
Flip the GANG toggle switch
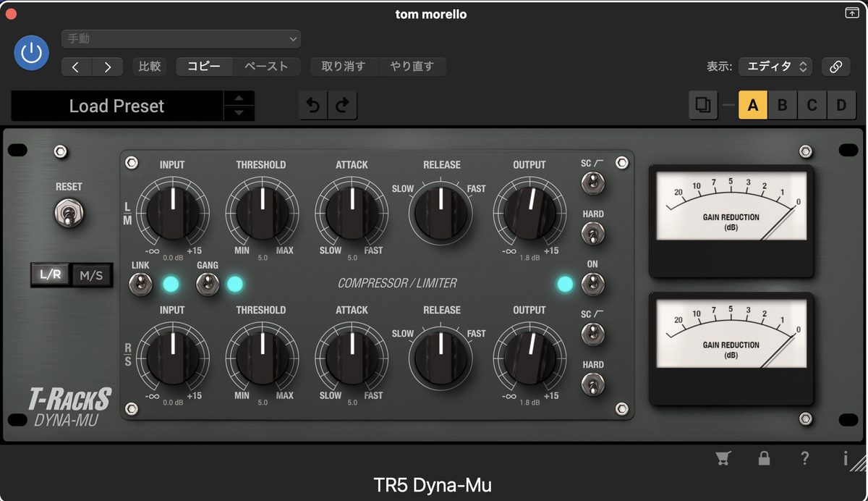tap(207, 285)
